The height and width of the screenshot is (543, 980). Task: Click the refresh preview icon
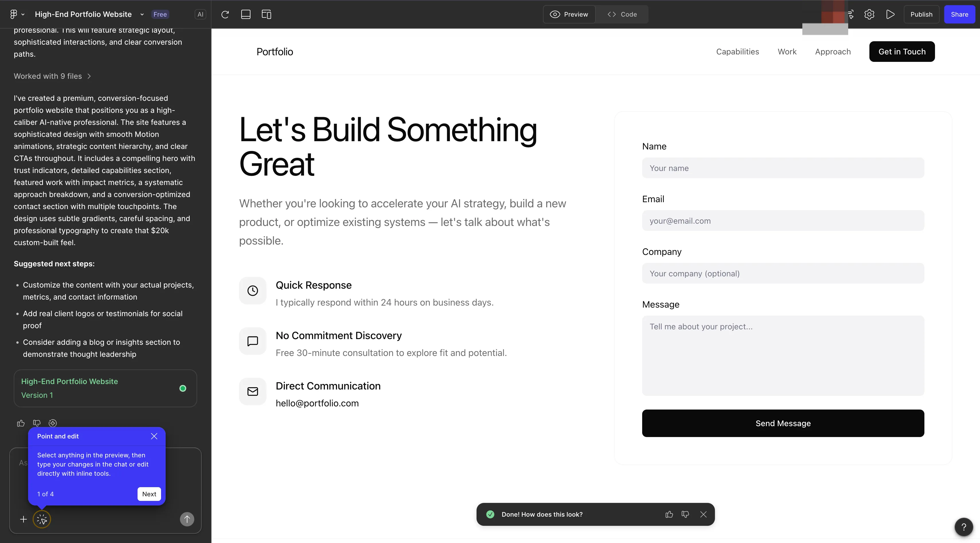click(225, 14)
